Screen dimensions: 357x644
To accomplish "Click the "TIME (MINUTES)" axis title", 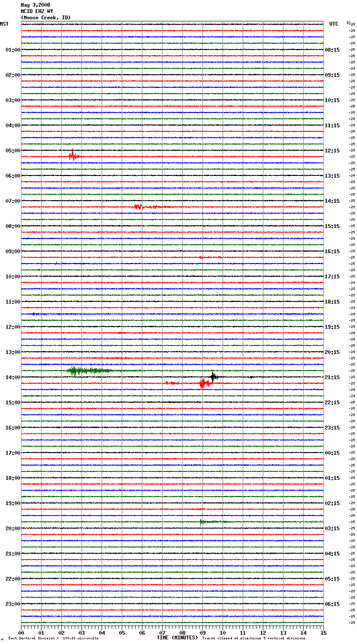I will [177, 638].
